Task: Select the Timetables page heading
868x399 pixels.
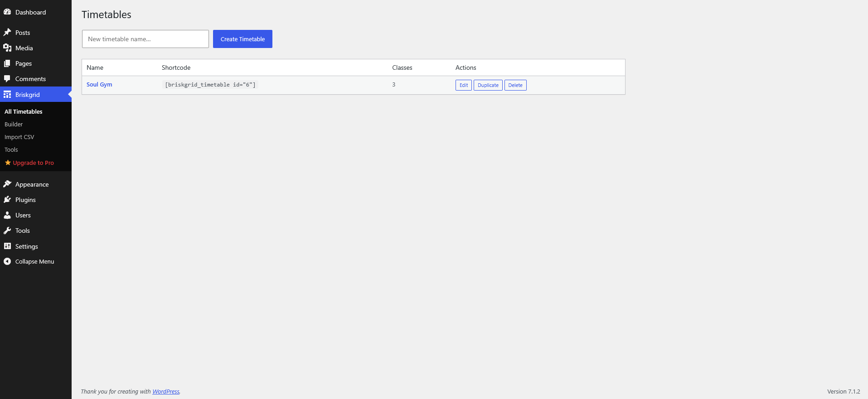Action: click(107, 14)
